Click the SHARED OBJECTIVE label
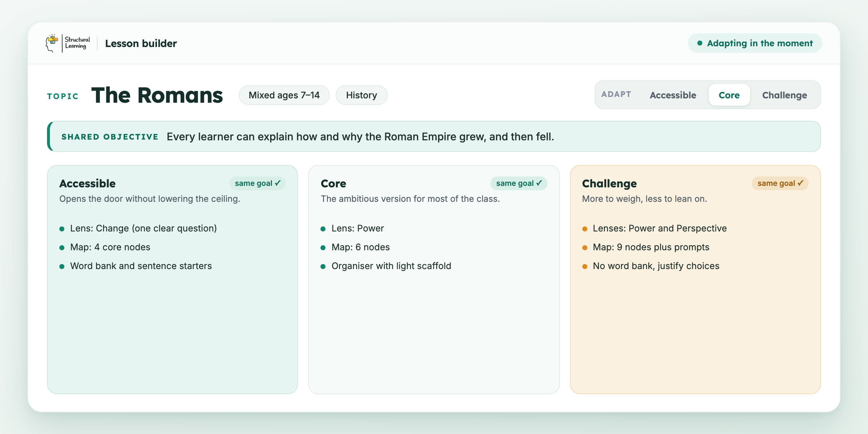868x434 pixels. (x=110, y=137)
